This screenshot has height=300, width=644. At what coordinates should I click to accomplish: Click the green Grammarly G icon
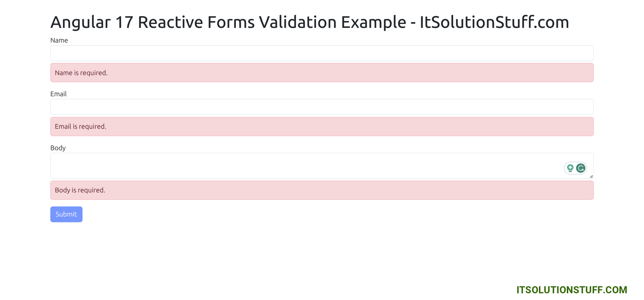[x=580, y=168]
